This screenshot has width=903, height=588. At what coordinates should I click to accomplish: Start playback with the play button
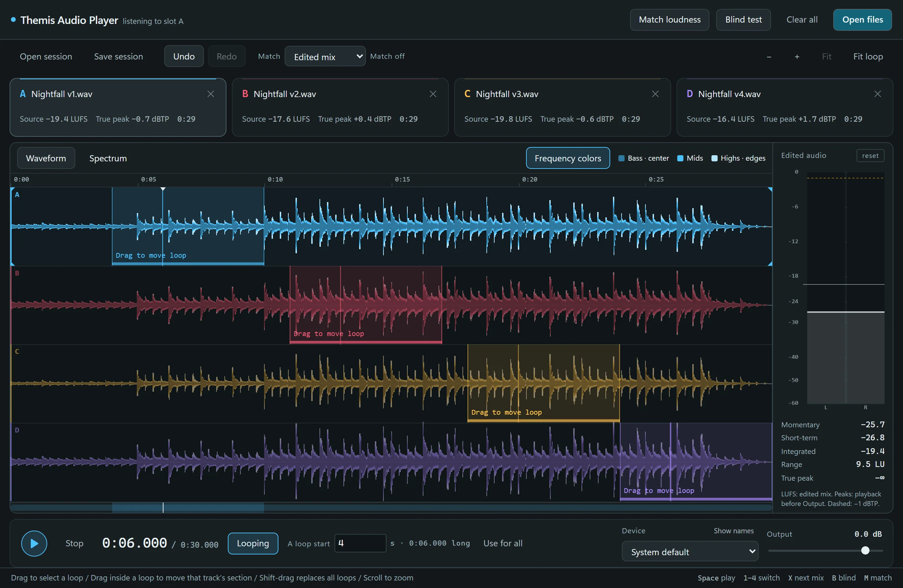click(34, 543)
